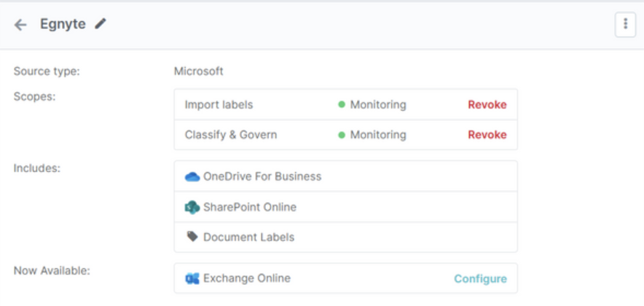Select the Document Labels text

(248, 237)
